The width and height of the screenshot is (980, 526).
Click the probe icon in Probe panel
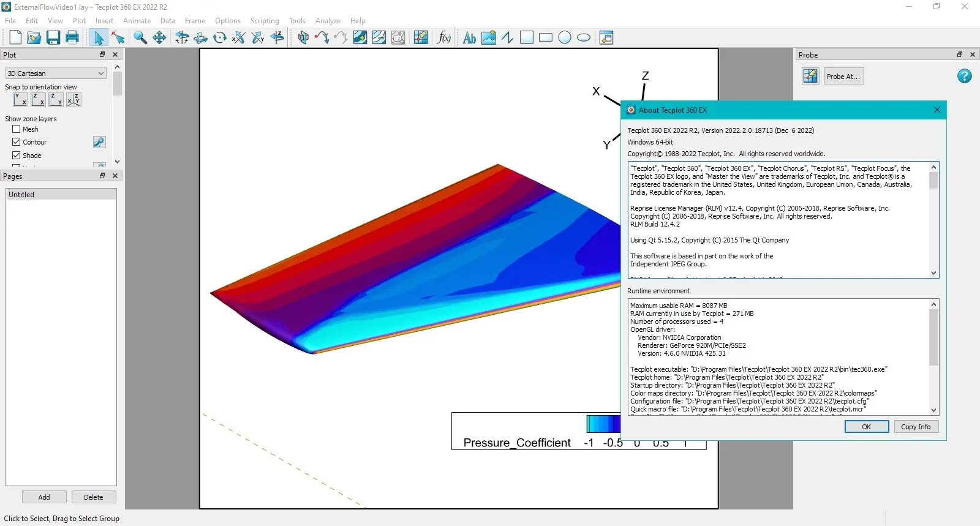point(810,77)
